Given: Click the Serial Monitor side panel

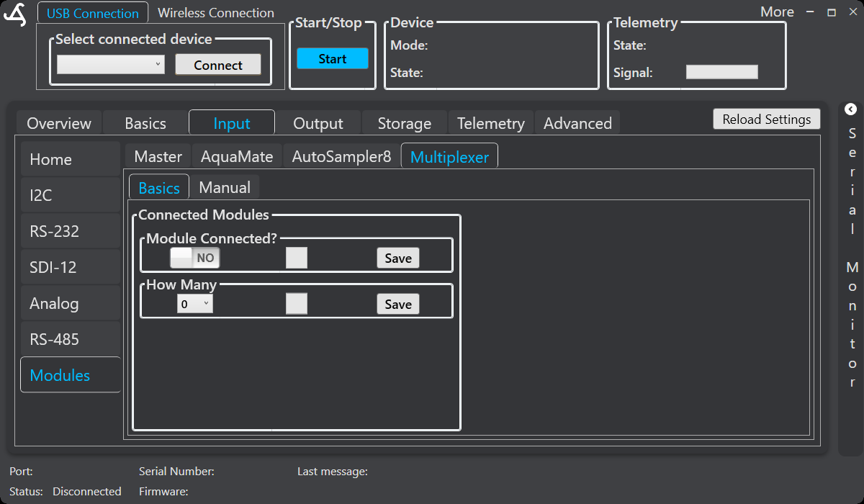Looking at the screenshot, I should point(851,279).
